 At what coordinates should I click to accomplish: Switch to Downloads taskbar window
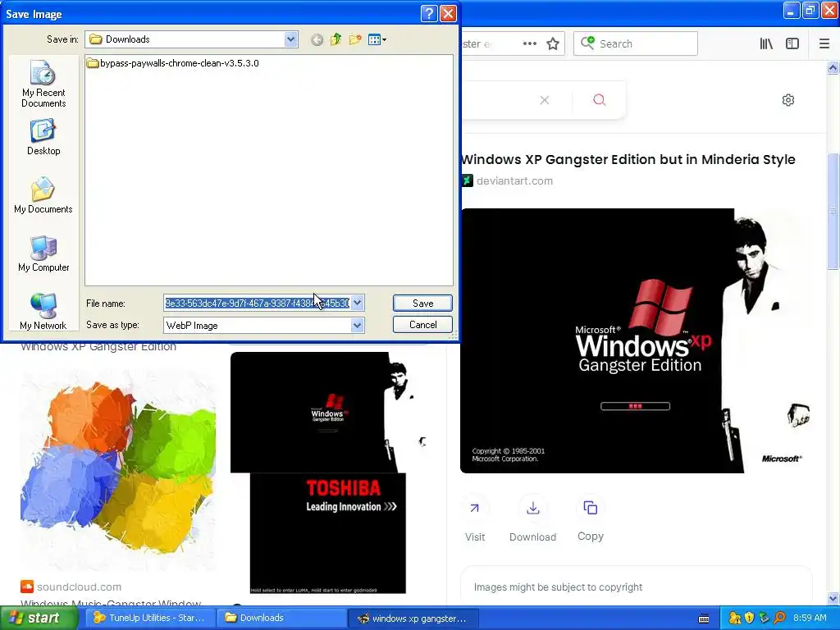(x=281, y=619)
